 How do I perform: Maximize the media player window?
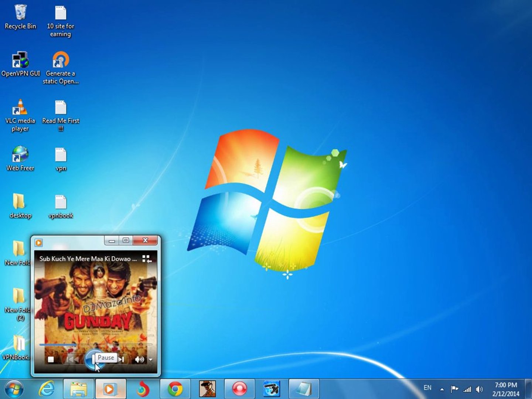[126, 241]
